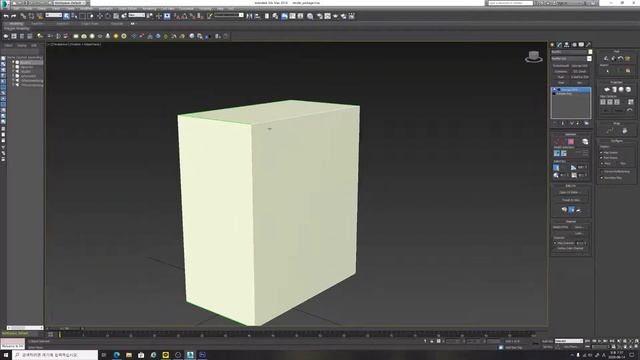Open the selection filter dropdown
Image resolution: width=640 pixels, height=360 pixels.
click(53, 15)
